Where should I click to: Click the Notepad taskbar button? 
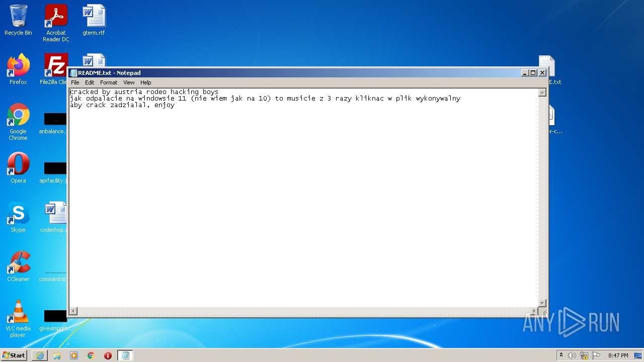point(125,355)
